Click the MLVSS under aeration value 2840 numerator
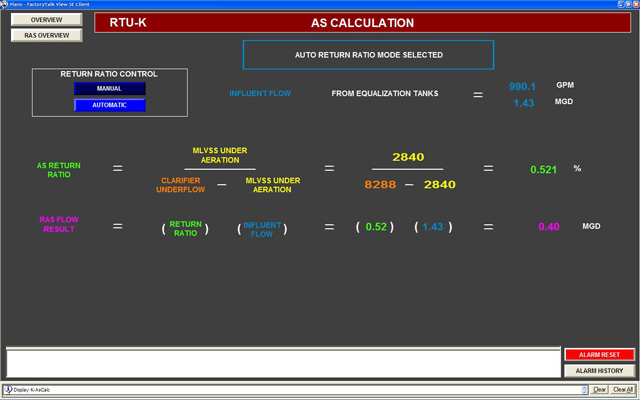The height and width of the screenshot is (400, 640). [408, 157]
